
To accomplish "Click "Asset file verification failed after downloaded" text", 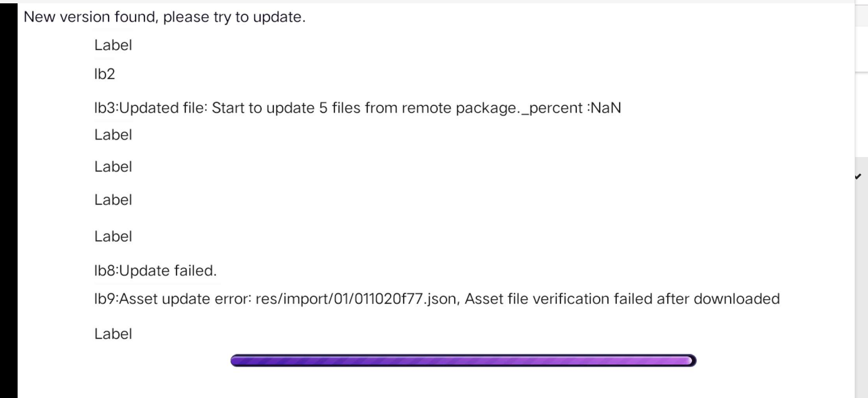I will tap(622, 299).
